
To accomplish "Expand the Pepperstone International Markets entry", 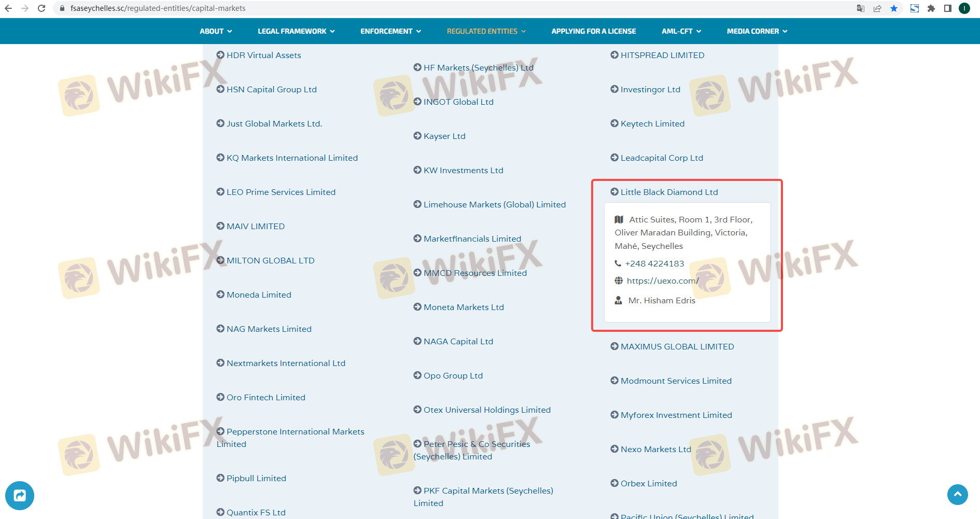I will pos(295,432).
